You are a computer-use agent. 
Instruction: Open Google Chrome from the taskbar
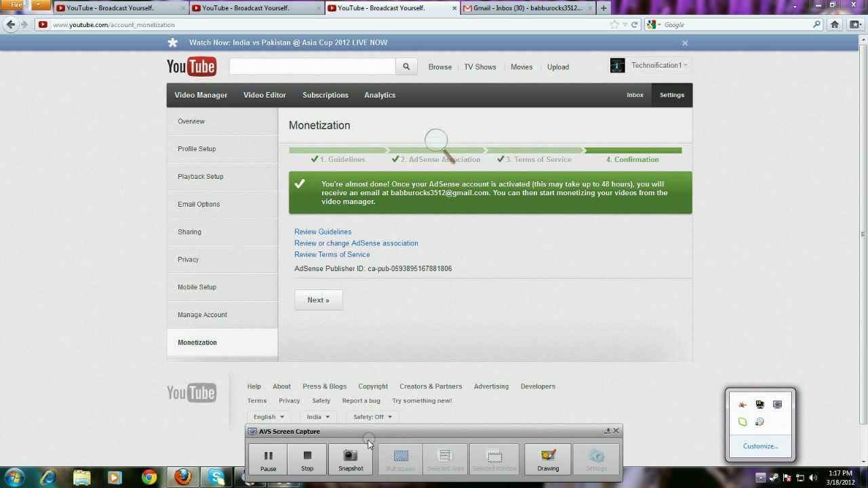(149, 477)
